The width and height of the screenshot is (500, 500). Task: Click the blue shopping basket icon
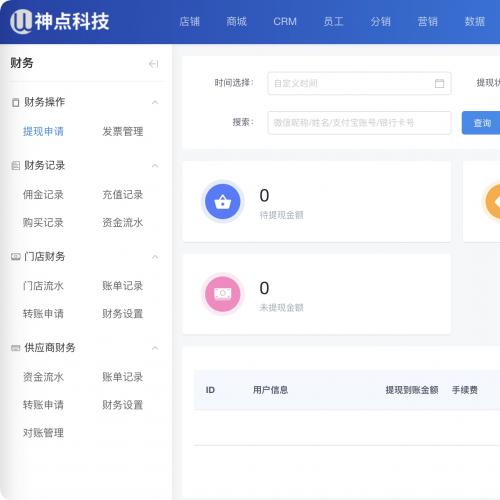[223, 201]
